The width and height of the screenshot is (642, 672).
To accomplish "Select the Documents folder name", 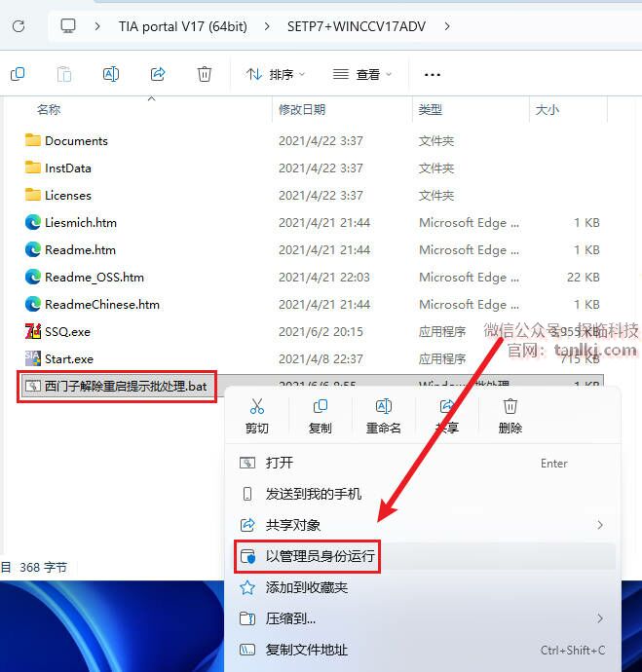I will tap(76, 141).
